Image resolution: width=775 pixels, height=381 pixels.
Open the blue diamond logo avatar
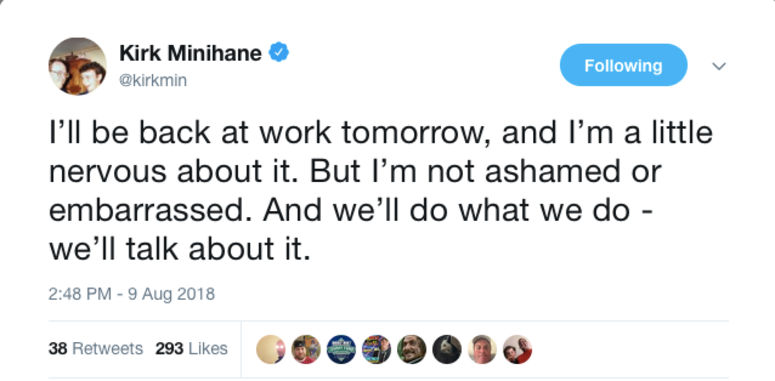[341, 349]
